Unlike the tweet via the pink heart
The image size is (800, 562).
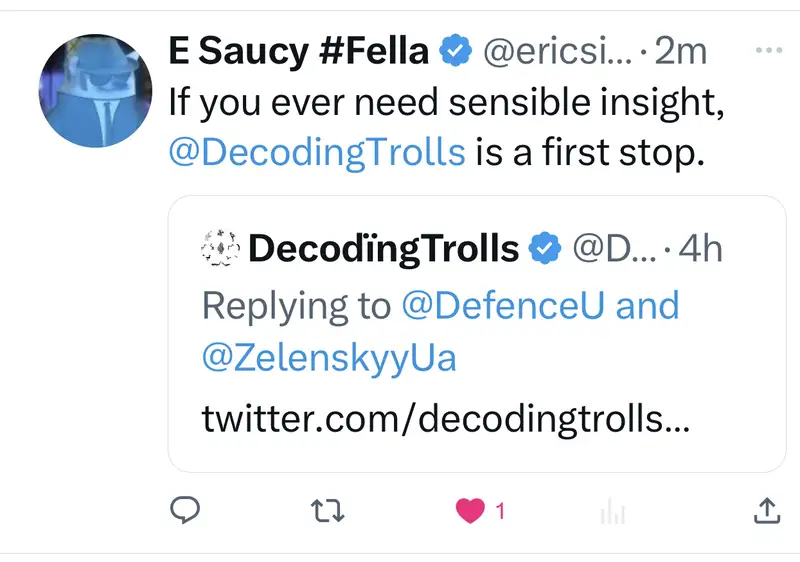469,511
